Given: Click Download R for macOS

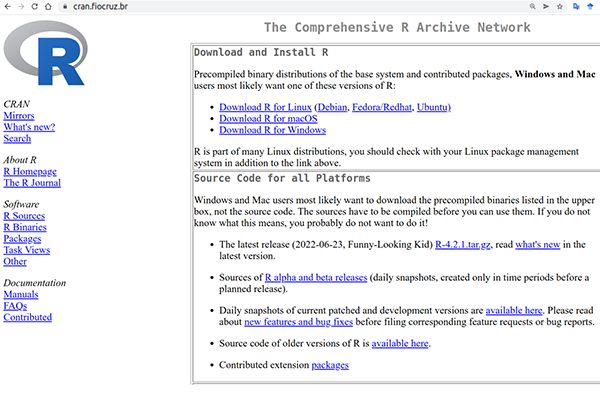Looking at the screenshot, I should click(268, 119).
